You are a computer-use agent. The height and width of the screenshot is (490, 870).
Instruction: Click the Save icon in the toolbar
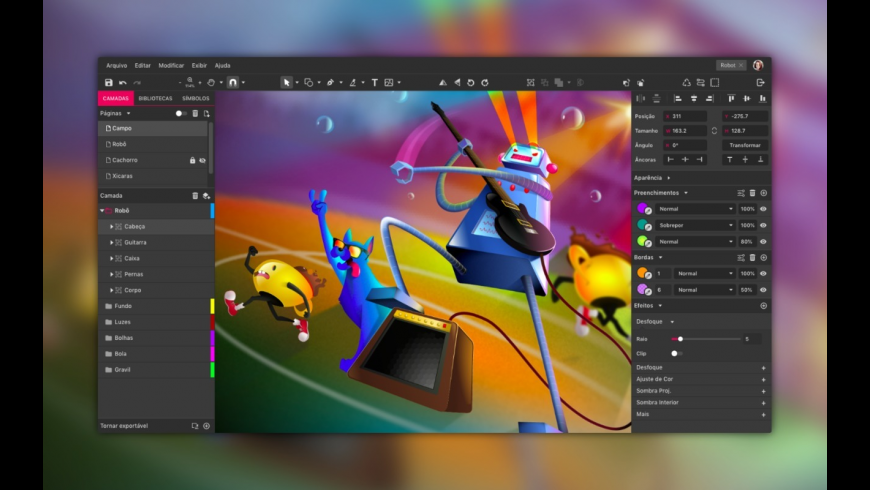pos(109,83)
